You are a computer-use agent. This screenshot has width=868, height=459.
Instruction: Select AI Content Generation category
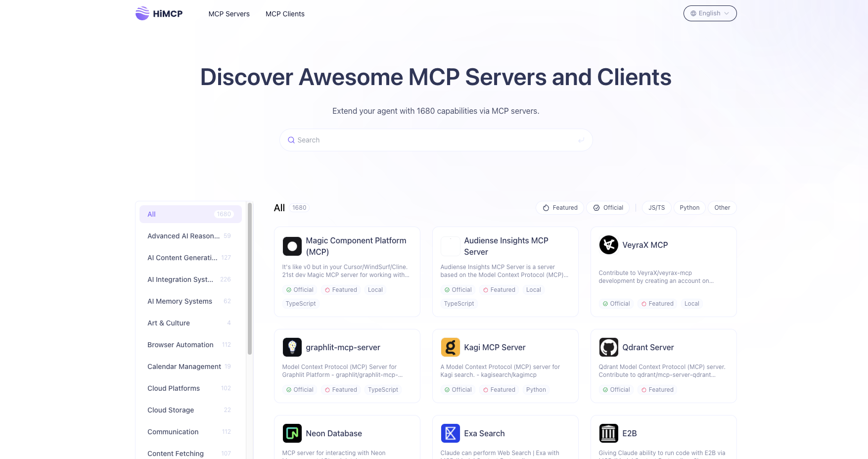coord(190,258)
